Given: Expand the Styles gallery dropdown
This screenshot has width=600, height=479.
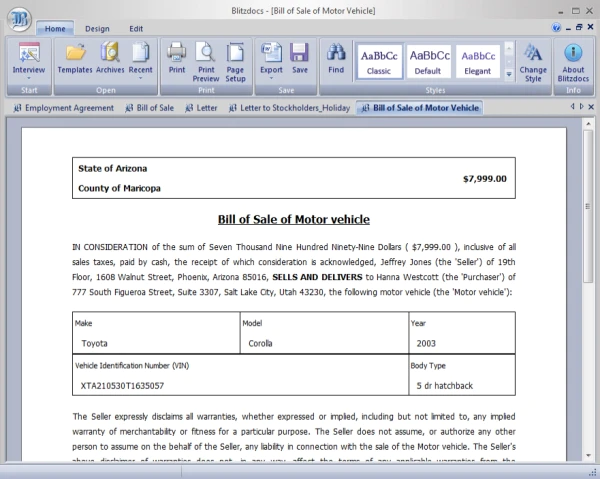Looking at the screenshot, I should [509, 74].
